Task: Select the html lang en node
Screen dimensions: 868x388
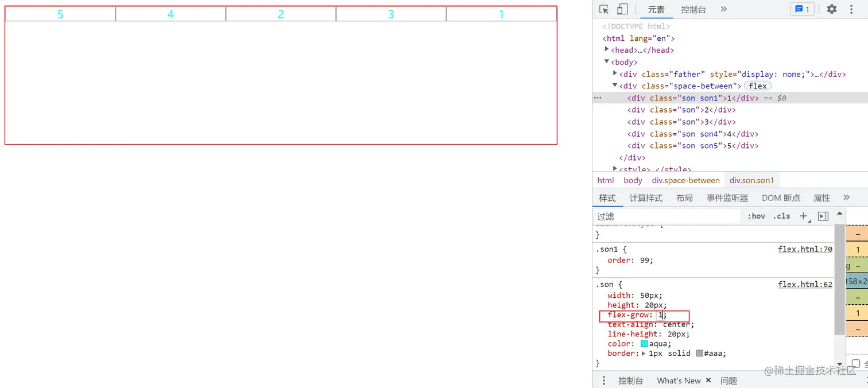Action: click(x=638, y=38)
